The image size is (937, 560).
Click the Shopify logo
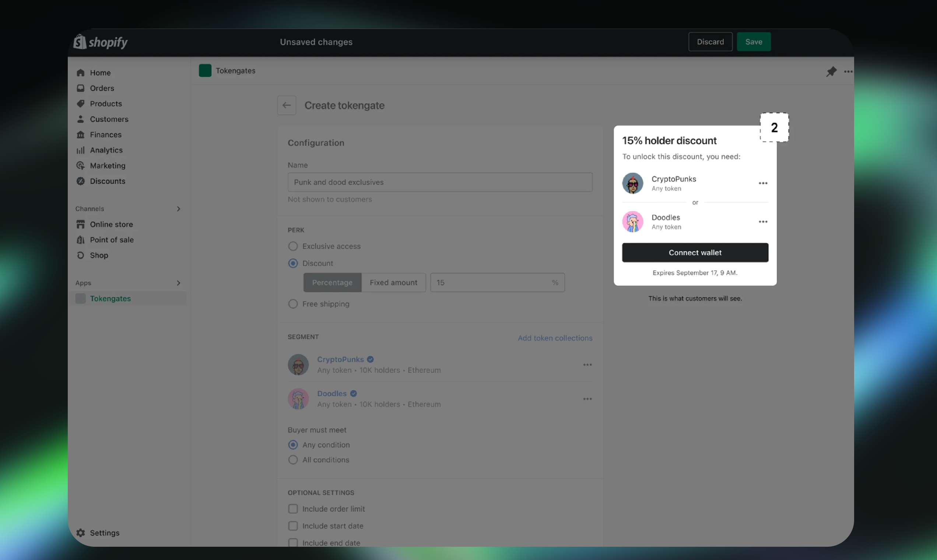click(101, 42)
